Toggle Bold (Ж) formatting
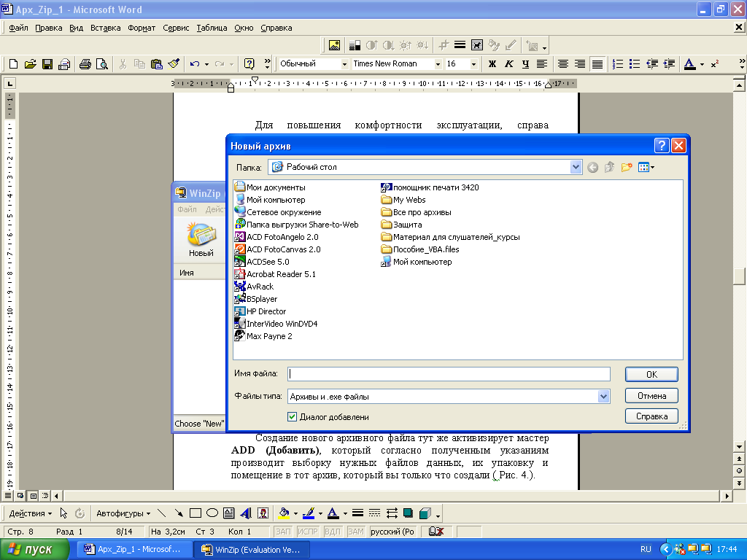This screenshot has width=747, height=560. click(x=492, y=64)
